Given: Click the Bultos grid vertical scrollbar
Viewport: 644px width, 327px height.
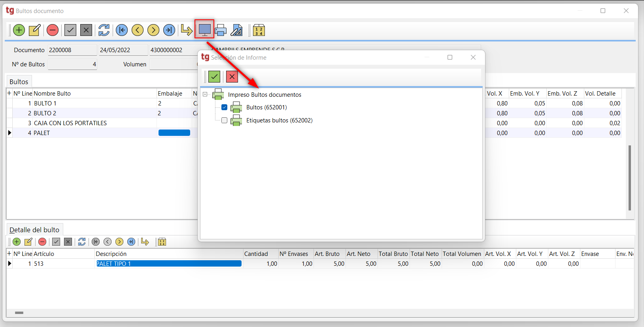Looking at the screenshot, I should (x=630, y=178).
